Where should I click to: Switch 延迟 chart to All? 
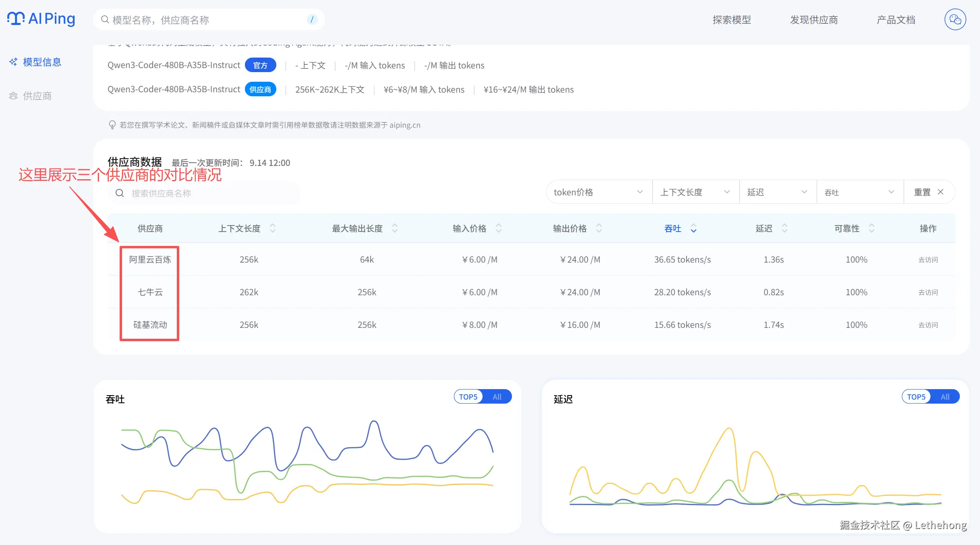(945, 397)
